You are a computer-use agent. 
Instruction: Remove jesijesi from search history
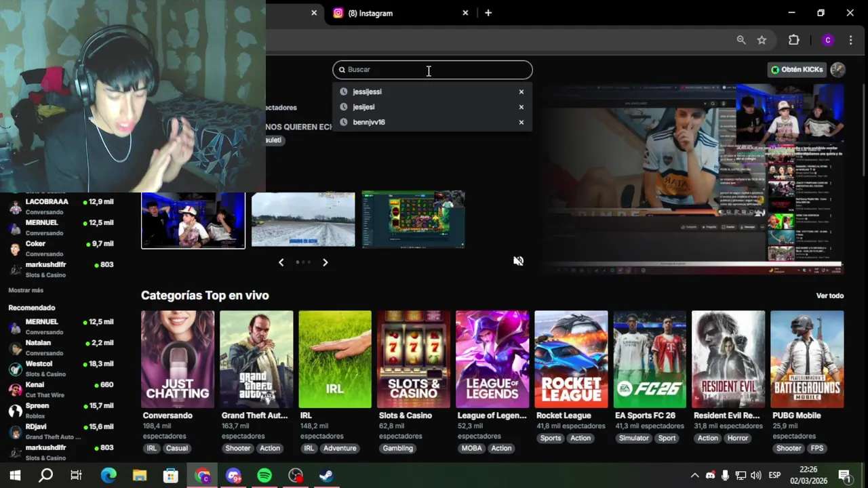[x=521, y=107]
